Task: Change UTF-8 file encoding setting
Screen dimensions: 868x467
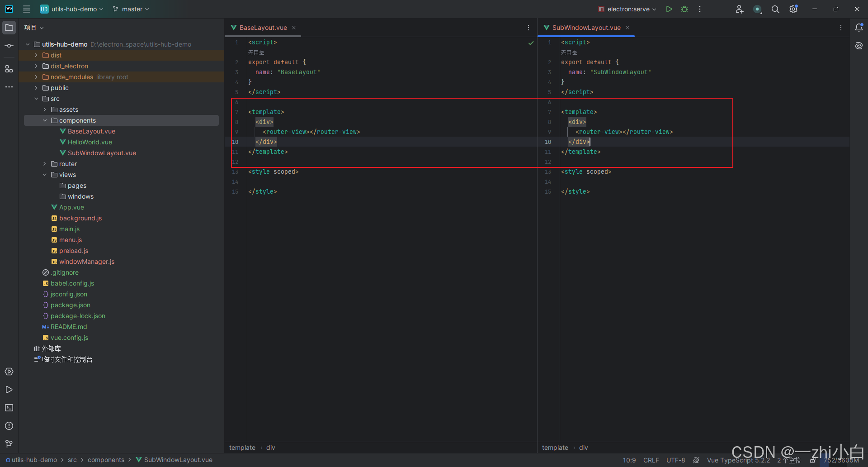Action: [x=676, y=460]
